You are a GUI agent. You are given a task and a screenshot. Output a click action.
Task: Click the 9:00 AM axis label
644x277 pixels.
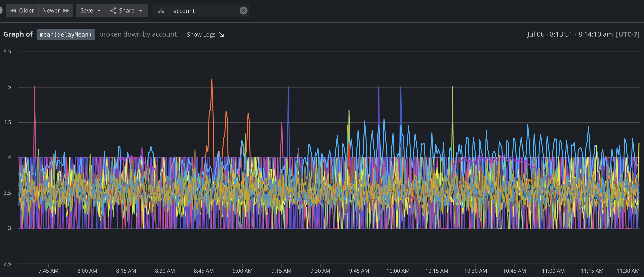[x=243, y=271]
